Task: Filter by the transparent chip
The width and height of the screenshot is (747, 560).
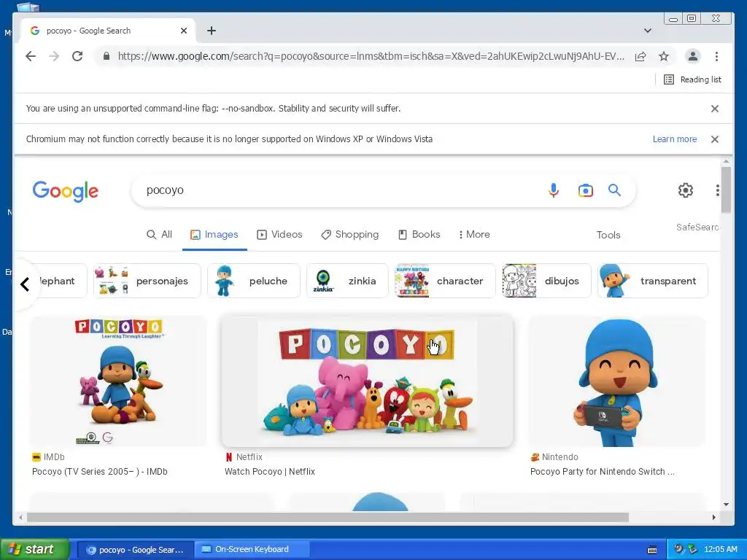Action: tap(653, 281)
